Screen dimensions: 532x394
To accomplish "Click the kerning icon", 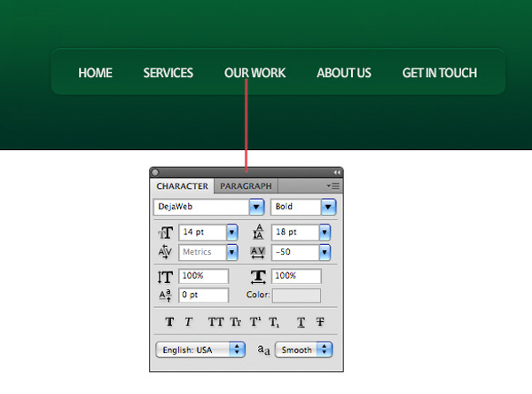I will click(x=165, y=252).
